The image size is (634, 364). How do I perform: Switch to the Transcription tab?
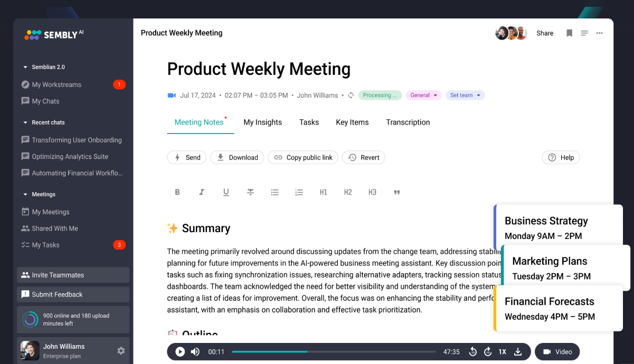[x=408, y=122]
